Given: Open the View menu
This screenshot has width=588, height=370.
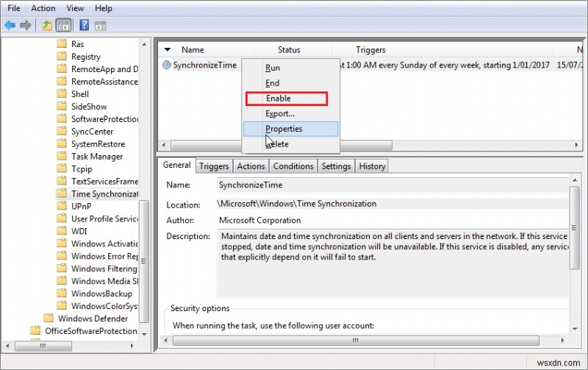Looking at the screenshot, I should (75, 8).
